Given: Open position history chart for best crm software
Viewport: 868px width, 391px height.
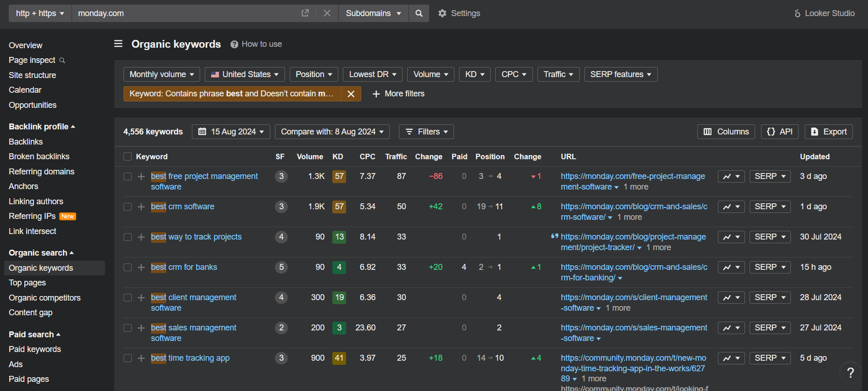Looking at the screenshot, I should (x=731, y=207).
